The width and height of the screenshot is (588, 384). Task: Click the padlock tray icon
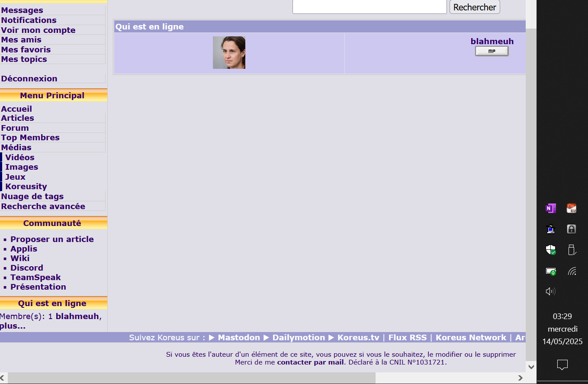point(572,229)
